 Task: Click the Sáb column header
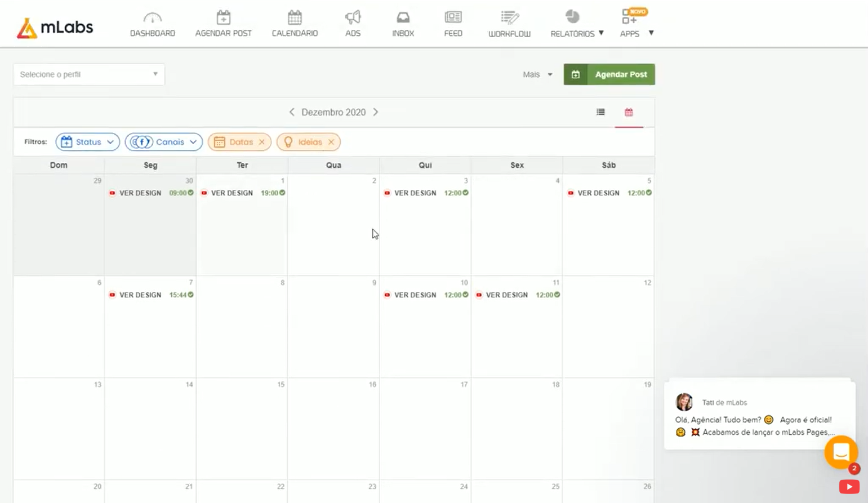[x=608, y=165]
